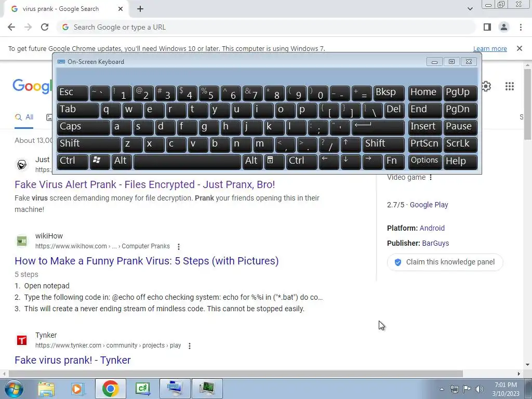Toggle the Caps key
The width and height of the screenshot is (532, 399).
84,127
